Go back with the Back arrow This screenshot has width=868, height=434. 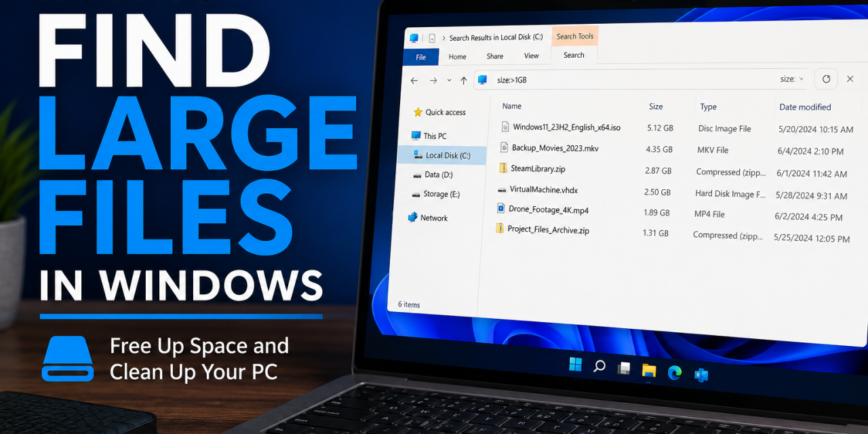tap(414, 80)
